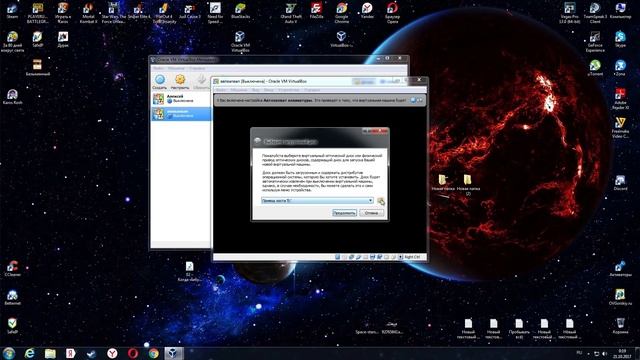Screen dimensions: 640x360
Task: Open Need for Speed desktop shortcut
Action: [215, 12]
